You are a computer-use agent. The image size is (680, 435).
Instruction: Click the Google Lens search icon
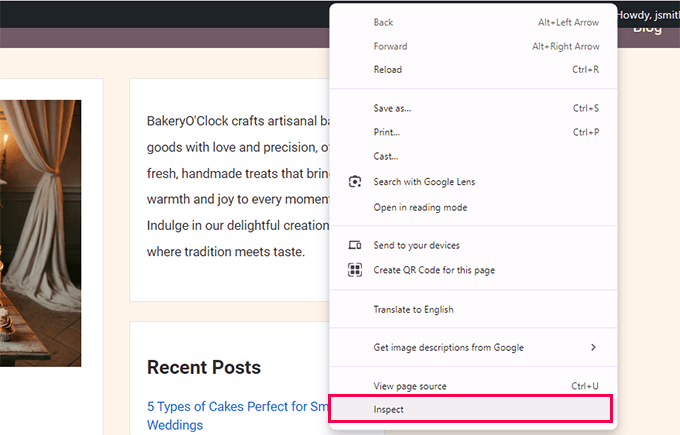[354, 182]
